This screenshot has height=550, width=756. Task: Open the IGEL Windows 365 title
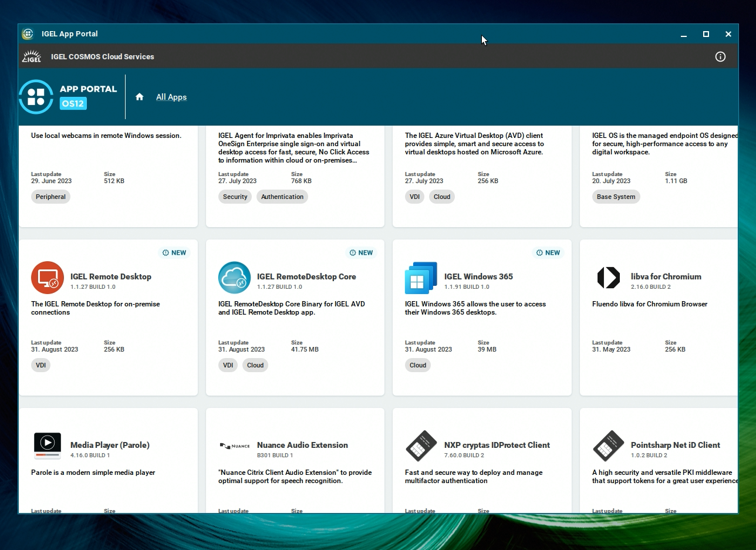click(478, 276)
